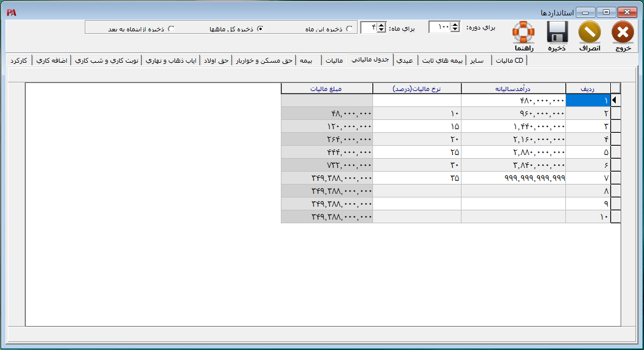
Task: Decrease the 'برای ماه' spinner value
Action: point(381,30)
